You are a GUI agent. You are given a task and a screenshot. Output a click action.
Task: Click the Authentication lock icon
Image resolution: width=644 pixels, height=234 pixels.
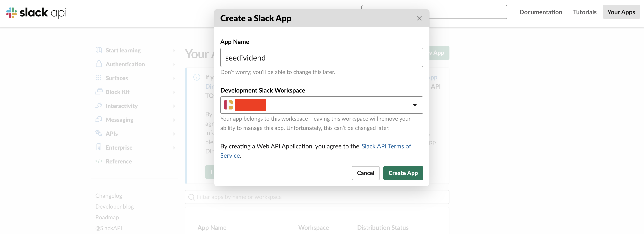click(x=99, y=64)
